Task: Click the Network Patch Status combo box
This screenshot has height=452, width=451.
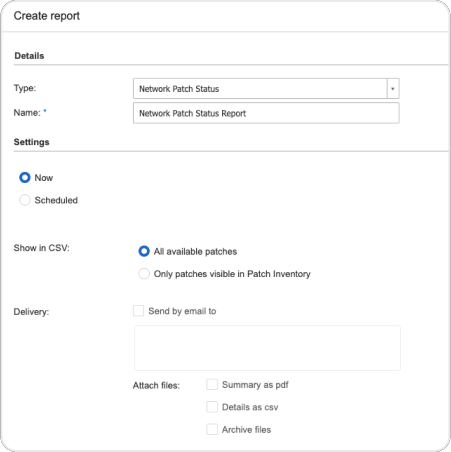Action: coord(266,89)
